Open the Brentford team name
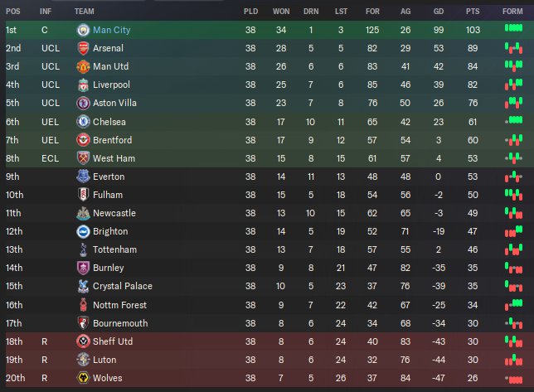Viewport: 534px width, 392px height. coord(112,140)
